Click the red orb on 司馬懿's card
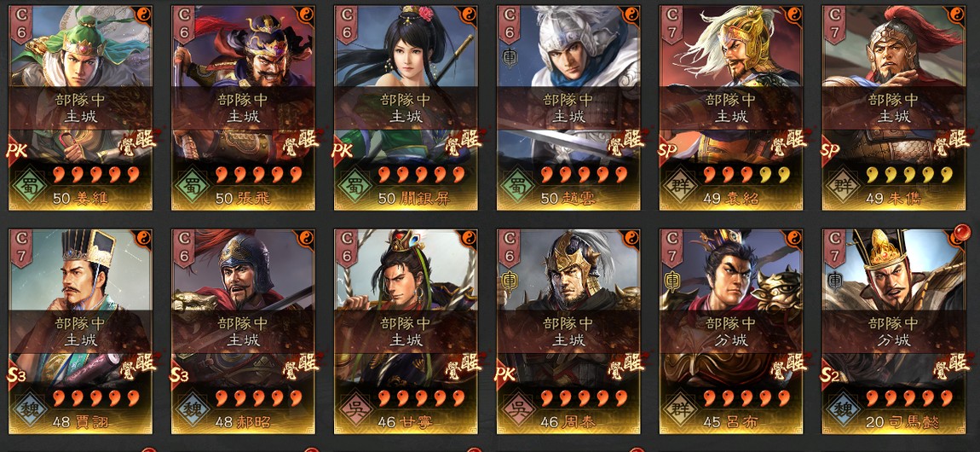The image size is (980, 452). (962, 234)
